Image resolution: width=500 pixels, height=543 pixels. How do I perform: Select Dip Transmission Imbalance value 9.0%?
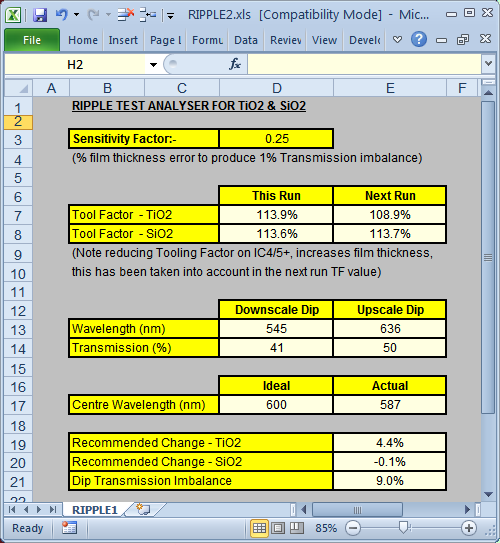(390, 481)
